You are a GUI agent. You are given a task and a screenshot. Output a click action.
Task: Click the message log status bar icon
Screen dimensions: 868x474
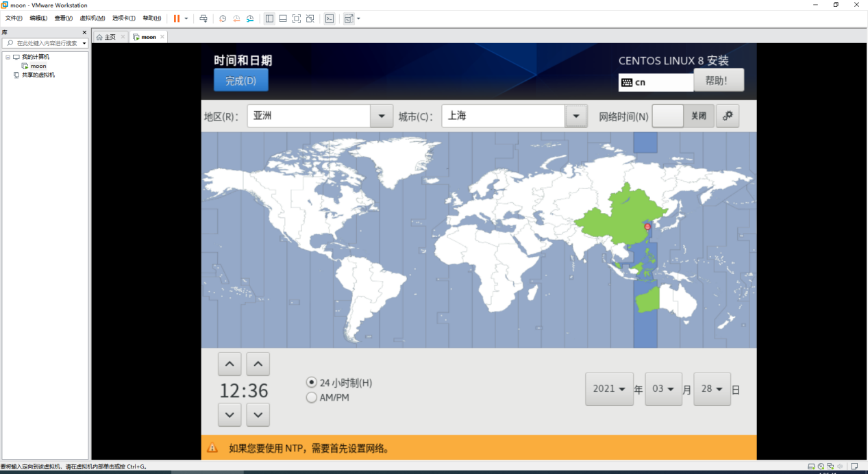(x=853, y=466)
